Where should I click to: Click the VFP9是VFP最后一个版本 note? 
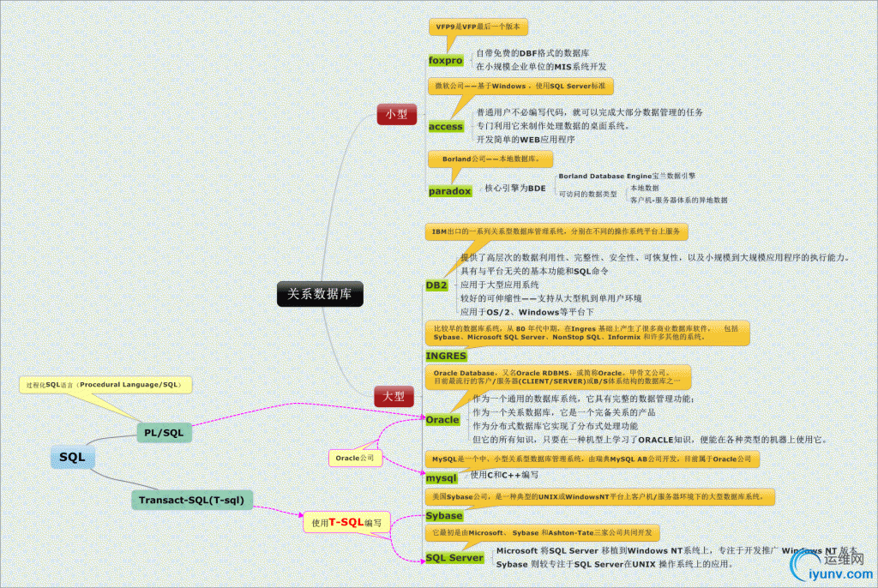point(478,27)
